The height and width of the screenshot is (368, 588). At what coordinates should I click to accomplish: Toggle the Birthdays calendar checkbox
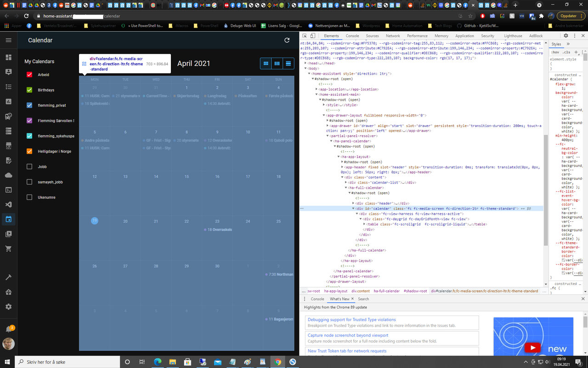pyautogui.click(x=30, y=90)
